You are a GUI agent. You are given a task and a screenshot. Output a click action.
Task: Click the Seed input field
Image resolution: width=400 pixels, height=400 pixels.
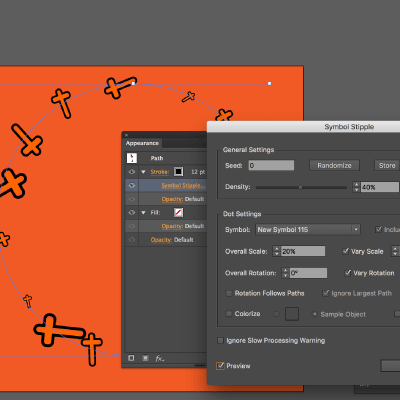[271, 165]
